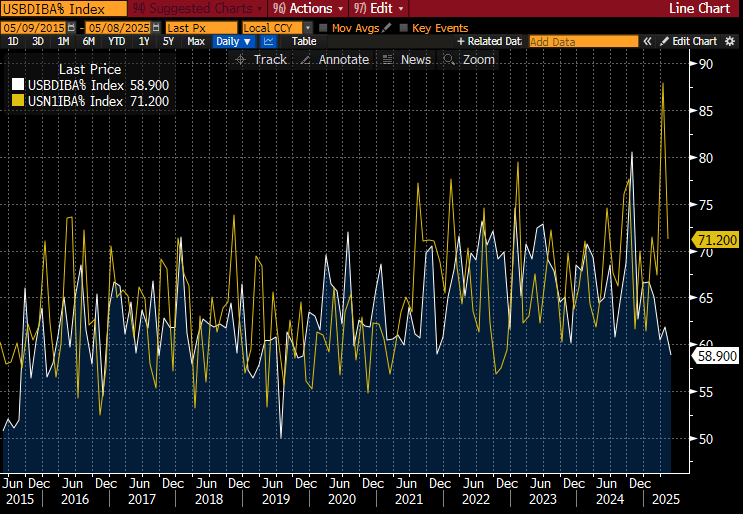This screenshot has width=743, height=514.
Task: Open end date calendar picker icon
Action: coord(156,27)
